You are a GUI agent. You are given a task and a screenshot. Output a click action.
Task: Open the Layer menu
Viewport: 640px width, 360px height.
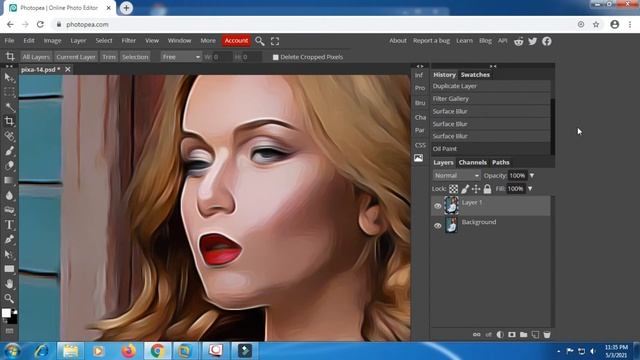coord(78,41)
